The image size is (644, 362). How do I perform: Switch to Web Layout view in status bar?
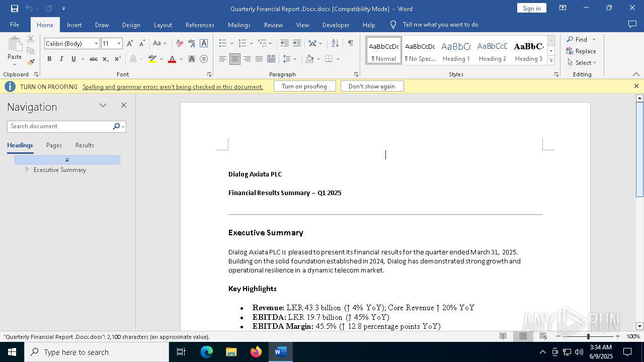(543, 336)
